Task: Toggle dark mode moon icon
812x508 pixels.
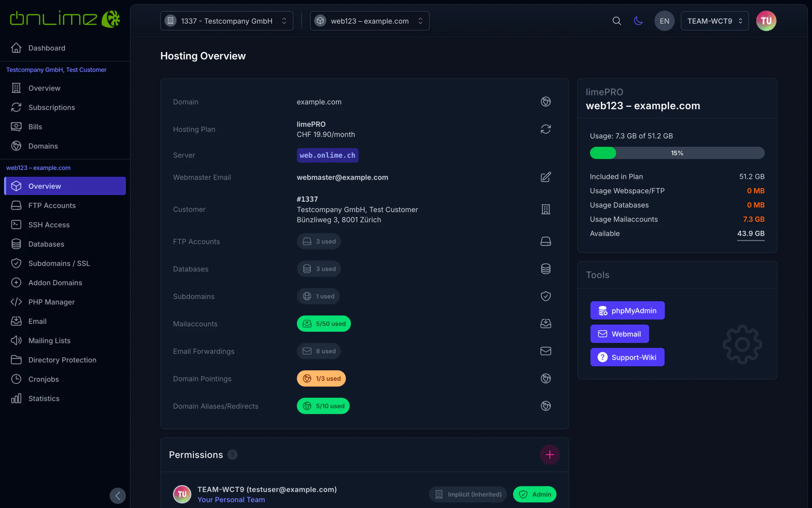Action: 638,21
